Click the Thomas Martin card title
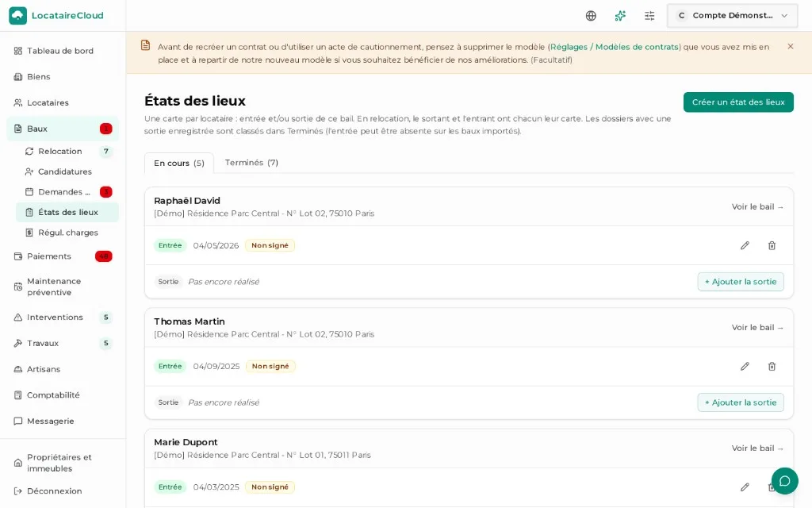Viewport: 812px width, 508px height. [x=189, y=321]
